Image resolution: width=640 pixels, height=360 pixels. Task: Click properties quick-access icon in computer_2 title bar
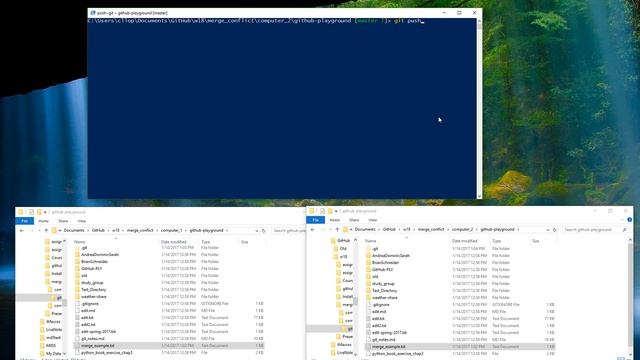pyautogui.click(x=322, y=211)
